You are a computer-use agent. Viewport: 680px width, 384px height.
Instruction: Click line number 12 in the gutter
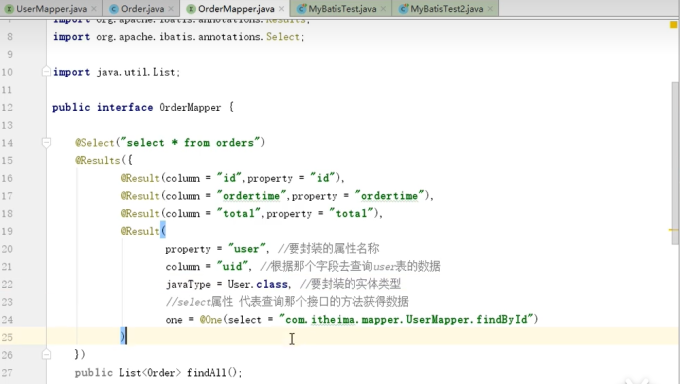point(7,107)
